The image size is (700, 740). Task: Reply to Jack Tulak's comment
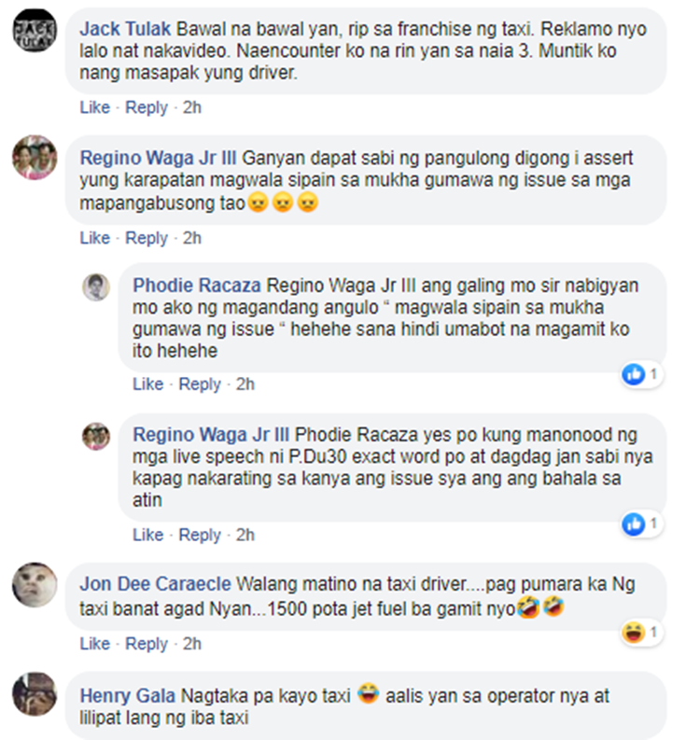147,107
